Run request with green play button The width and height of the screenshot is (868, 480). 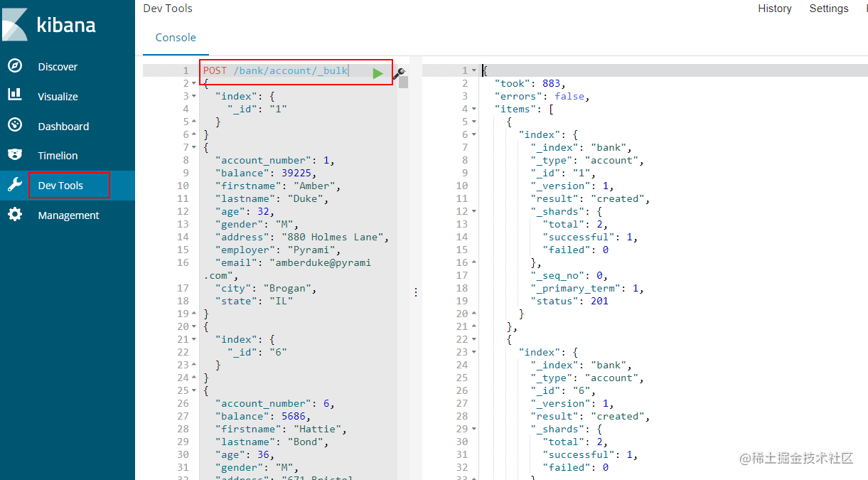click(x=378, y=73)
